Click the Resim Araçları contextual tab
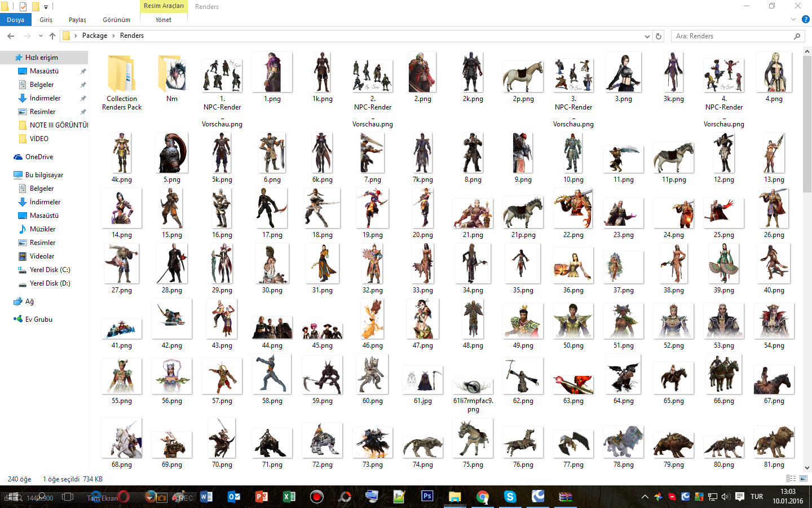The image size is (812, 508). point(164,6)
